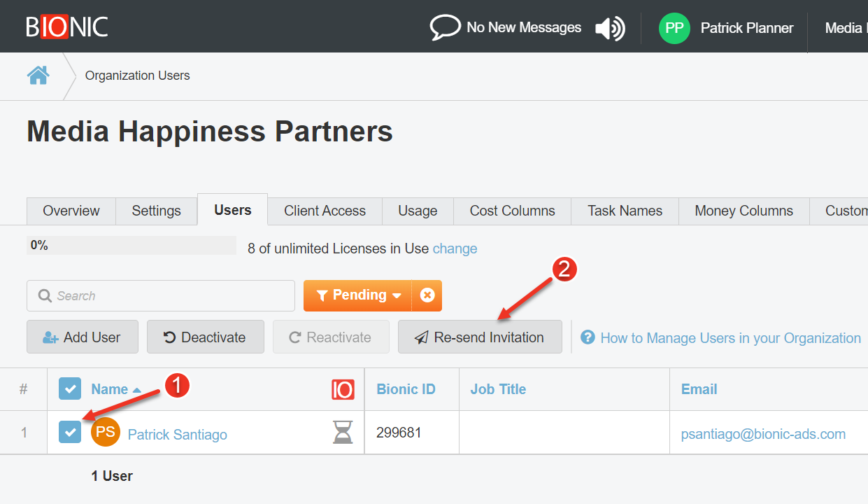
Task: Click the hourglass pending status icon
Action: coord(342,433)
